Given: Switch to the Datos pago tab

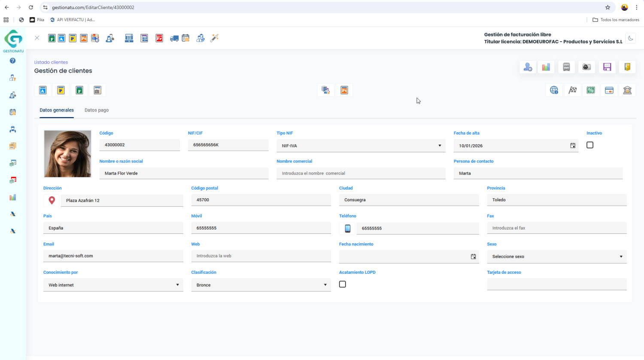Looking at the screenshot, I should [x=97, y=110].
